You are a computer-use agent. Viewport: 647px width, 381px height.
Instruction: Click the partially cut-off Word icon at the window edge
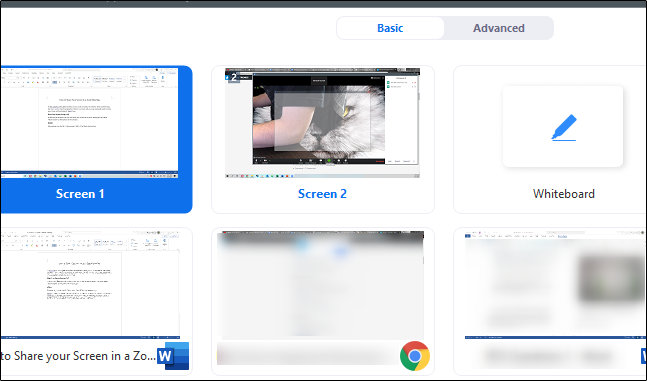coord(644,356)
